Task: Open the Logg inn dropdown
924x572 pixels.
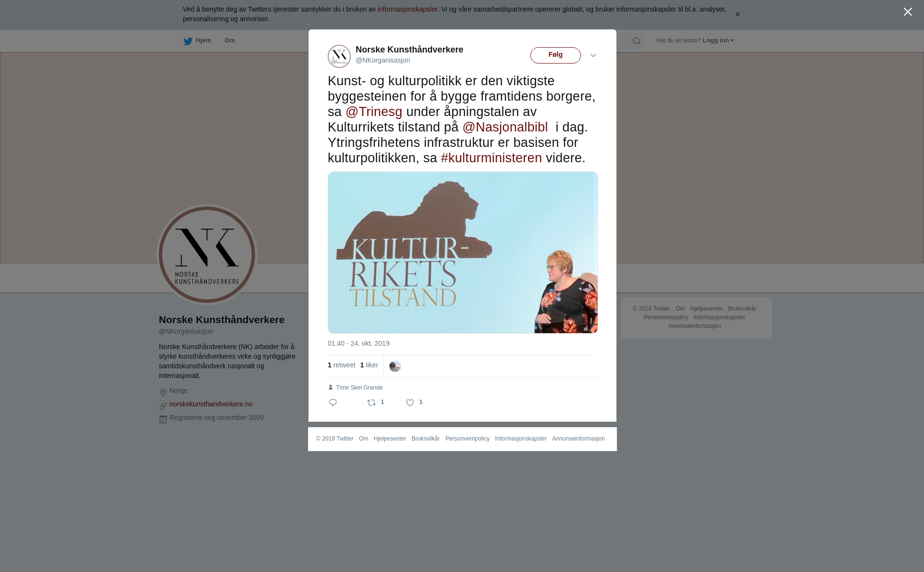Action: coord(718,40)
